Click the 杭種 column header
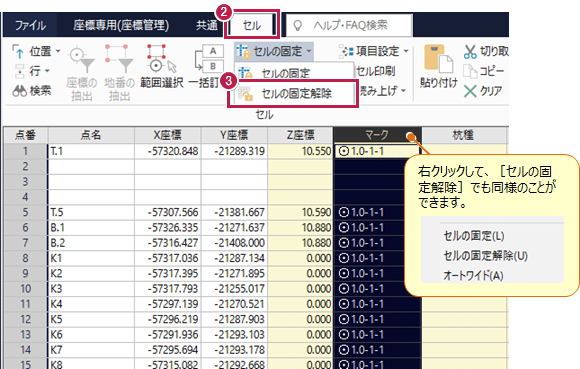580x369 pixels. pyautogui.click(x=464, y=135)
